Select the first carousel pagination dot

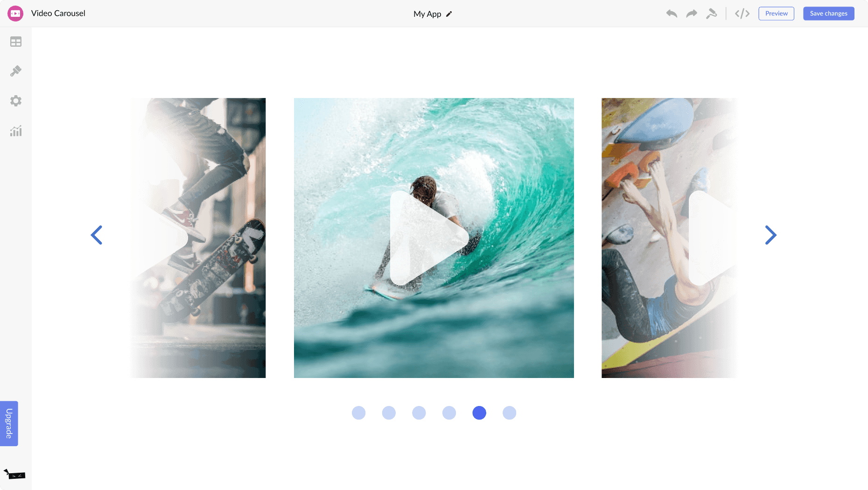coord(358,413)
